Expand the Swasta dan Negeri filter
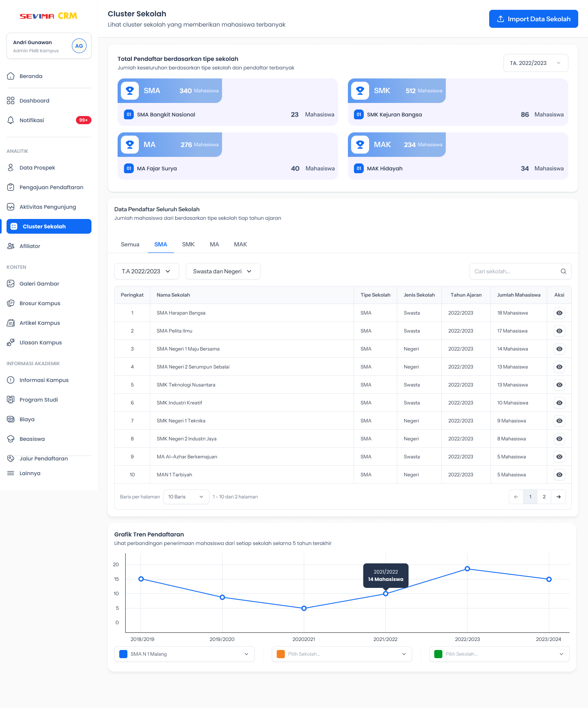 [223, 271]
